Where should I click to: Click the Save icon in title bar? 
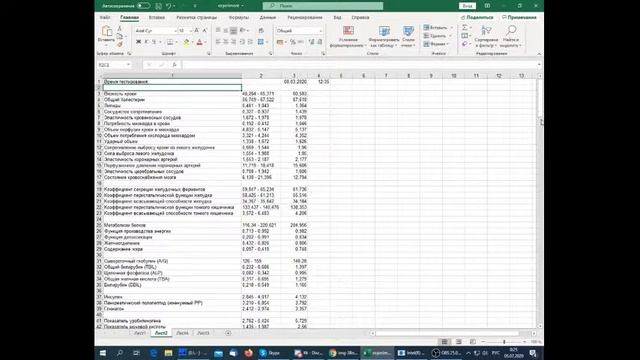[158, 6]
